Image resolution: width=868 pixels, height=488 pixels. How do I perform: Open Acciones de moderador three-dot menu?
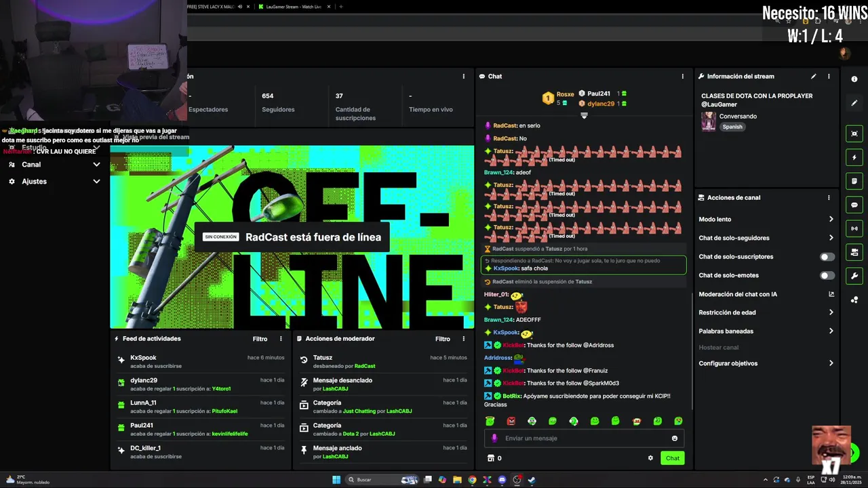tap(463, 339)
